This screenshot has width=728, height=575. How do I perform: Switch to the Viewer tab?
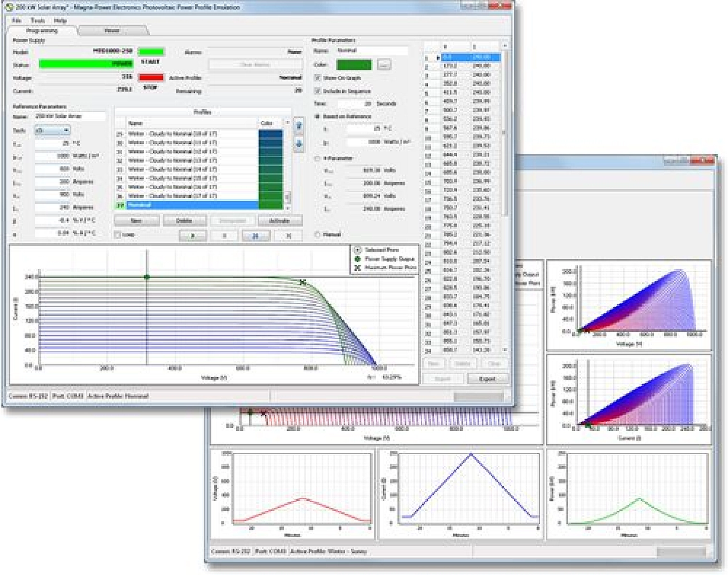click(112, 31)
